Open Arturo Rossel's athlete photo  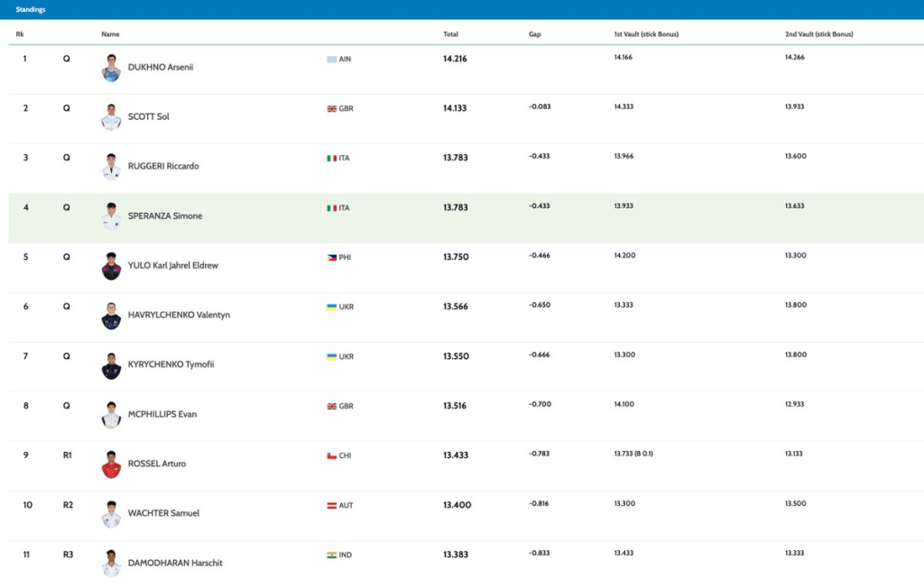111,465
